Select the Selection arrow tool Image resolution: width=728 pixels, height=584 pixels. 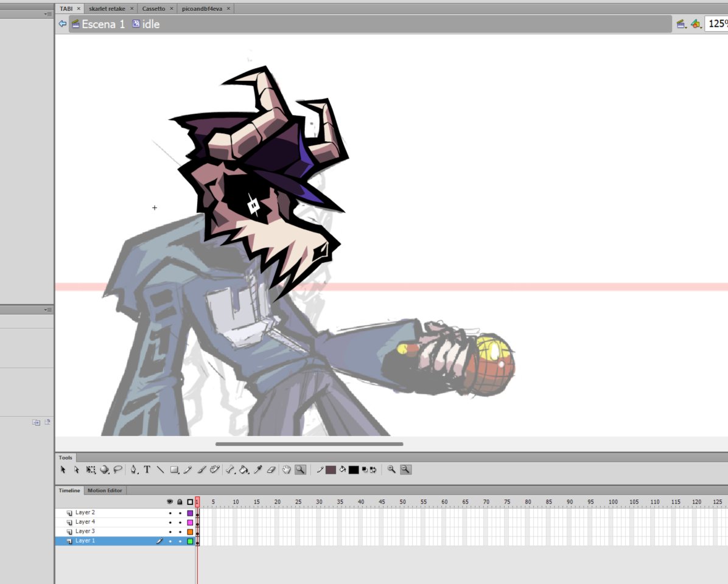click(63, 470)
